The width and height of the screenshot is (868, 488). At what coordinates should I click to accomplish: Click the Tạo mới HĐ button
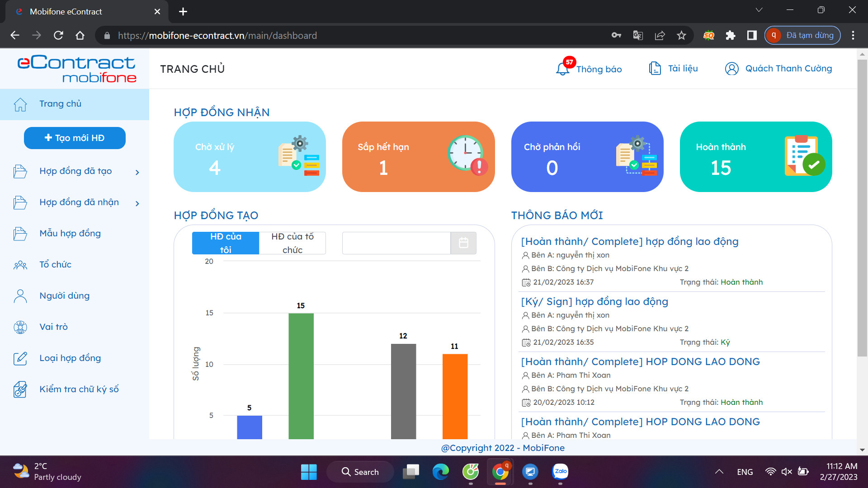click(x=75, y=138)
